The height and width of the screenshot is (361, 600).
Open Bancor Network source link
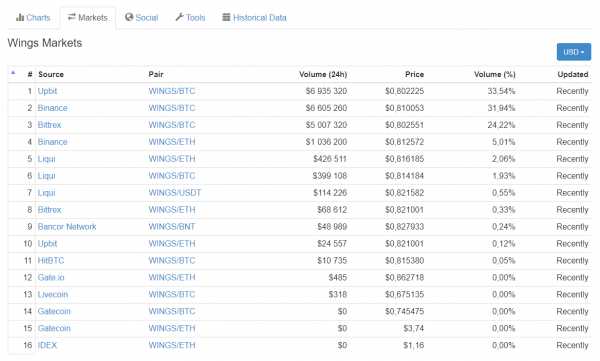(67, 227)
